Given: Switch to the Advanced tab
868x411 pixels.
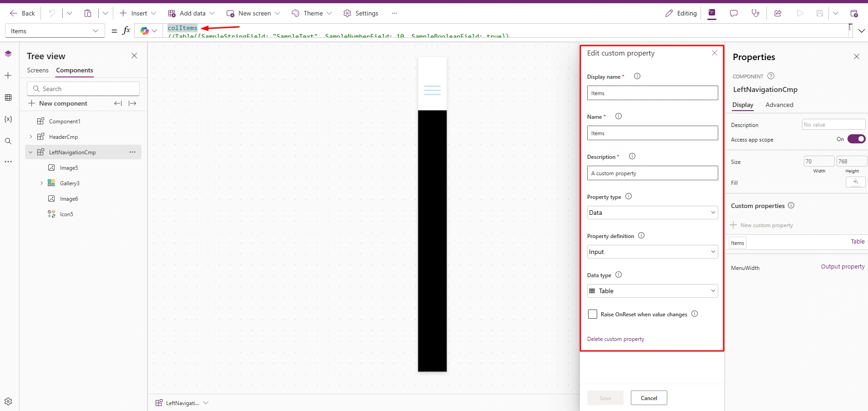Looking at the screenshot, I should [x=779, y=105].
